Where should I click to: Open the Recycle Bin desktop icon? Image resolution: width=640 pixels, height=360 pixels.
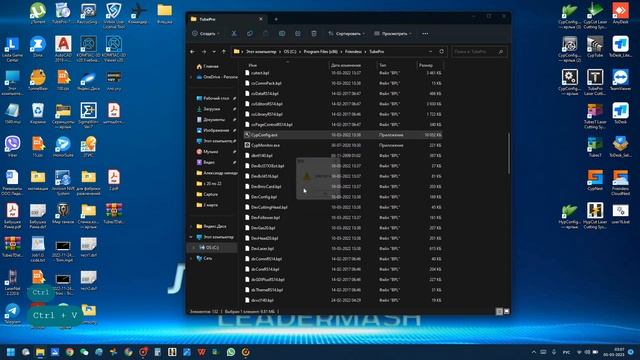pos(38,113)
